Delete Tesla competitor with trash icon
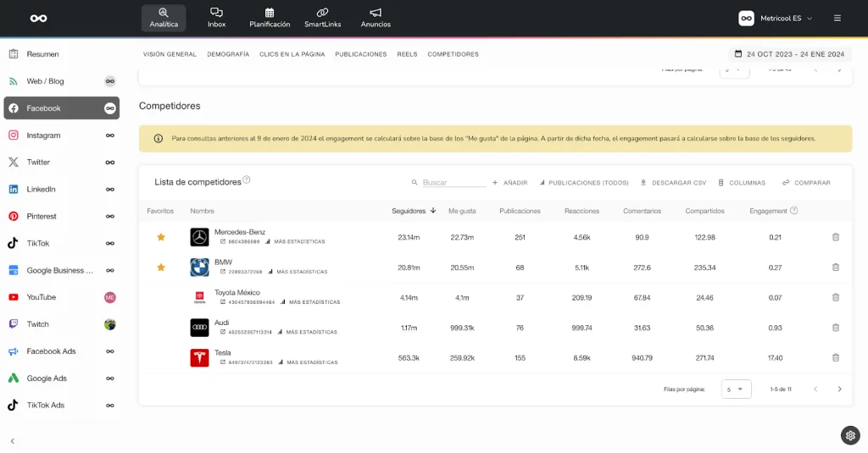Viewport: 868px width, 453px height. [835, 358]
